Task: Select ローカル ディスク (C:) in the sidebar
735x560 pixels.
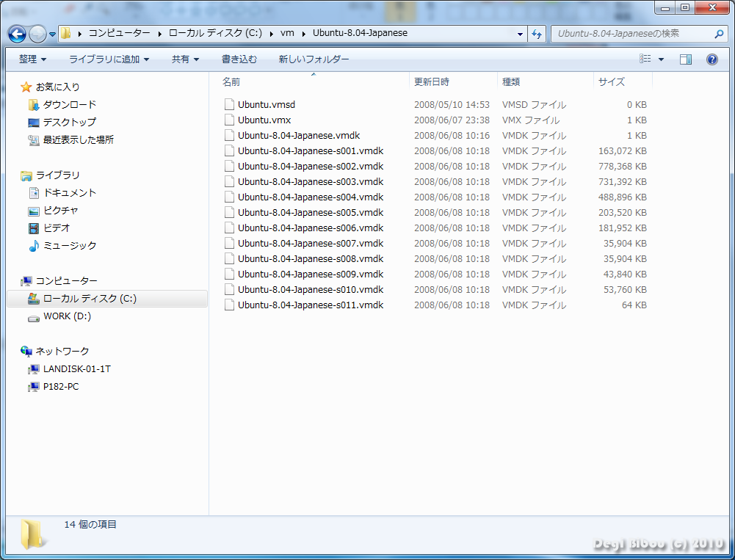Action: pos(107,299)
